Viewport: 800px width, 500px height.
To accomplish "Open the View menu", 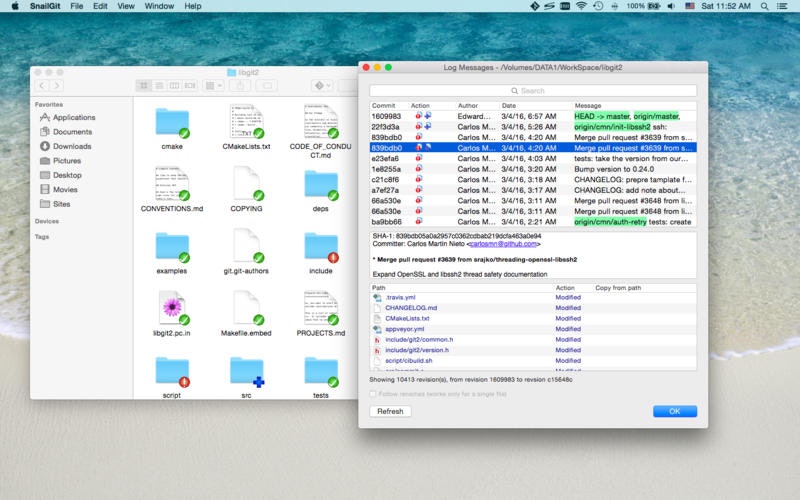I will pos(126,6).
